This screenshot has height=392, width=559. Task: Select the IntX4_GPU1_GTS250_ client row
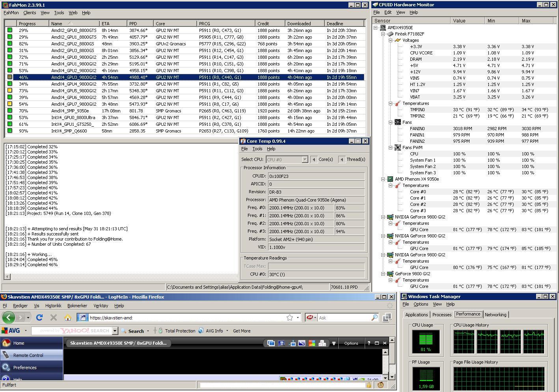[184, 124]
